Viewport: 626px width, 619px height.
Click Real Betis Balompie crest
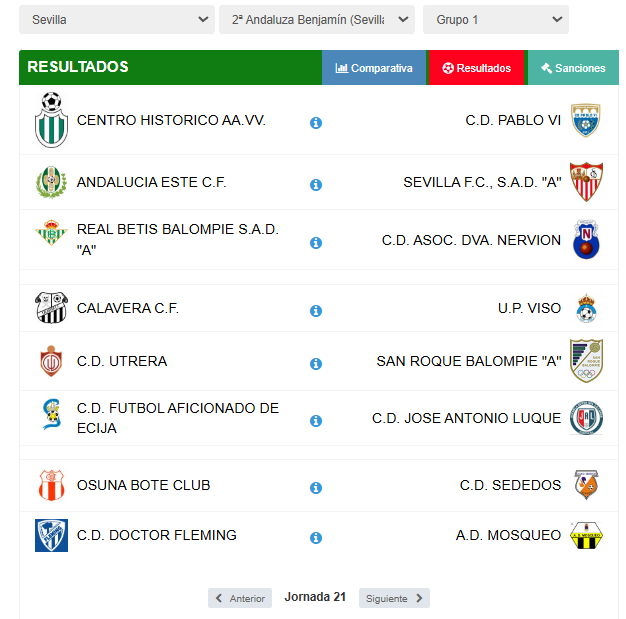51,232
